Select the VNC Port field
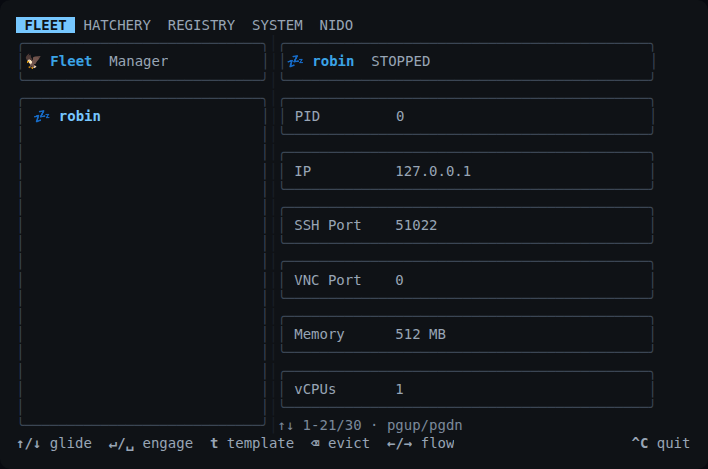Image resolution: width=708 pixels, height=469 pixels. [467, 280]
